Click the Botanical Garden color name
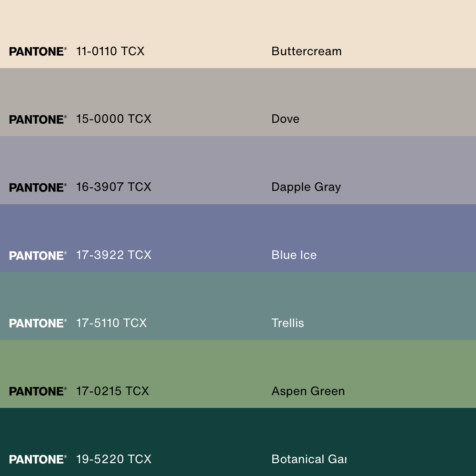Image resolution: width=476 pixels, height=476 pixels. pyautogui.click(x=309, y=459)
